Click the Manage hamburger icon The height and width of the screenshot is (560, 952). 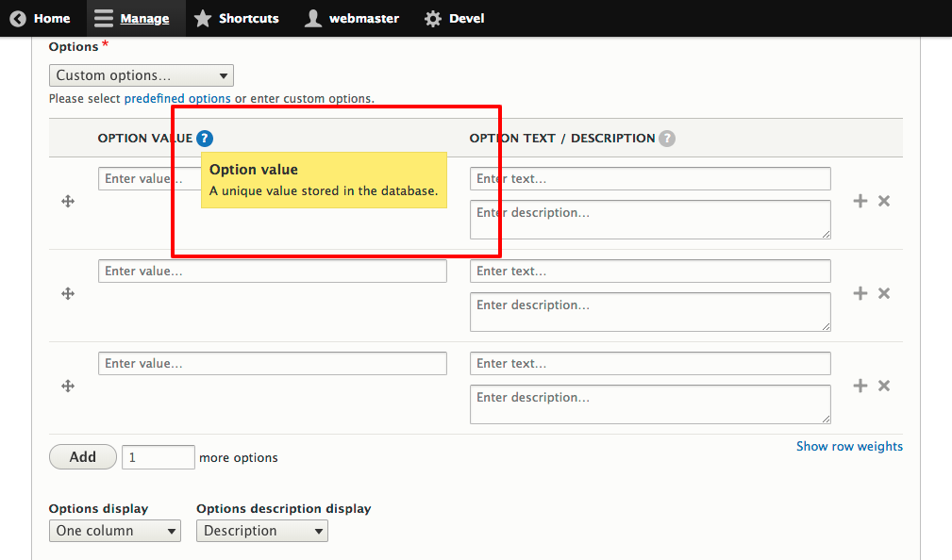coord(104,18)
